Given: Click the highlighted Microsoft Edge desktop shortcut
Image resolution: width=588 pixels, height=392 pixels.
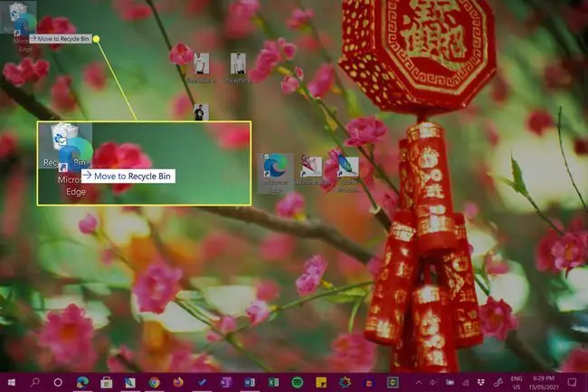Looking at the screenshot, I should click(275, 173).
